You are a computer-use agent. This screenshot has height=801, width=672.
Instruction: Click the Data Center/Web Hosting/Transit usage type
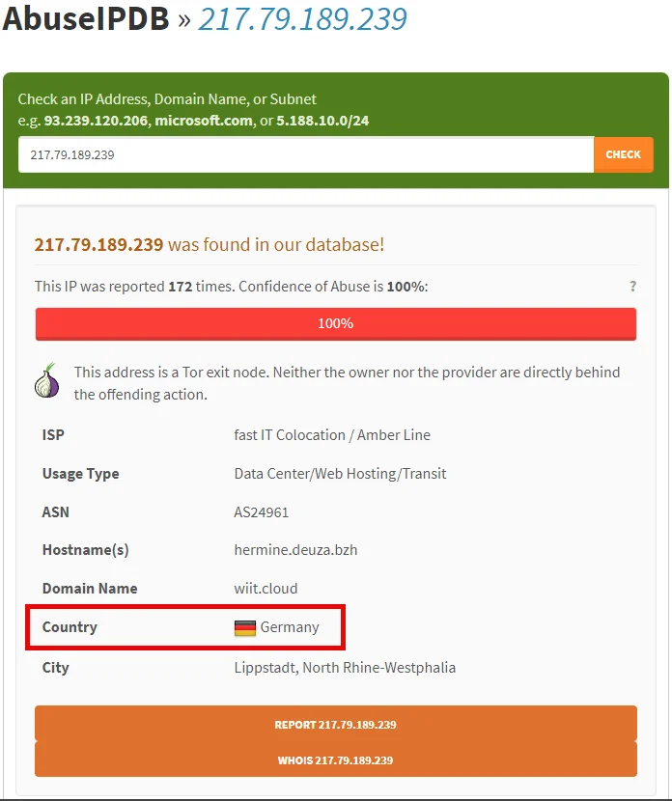coord(340,474)
